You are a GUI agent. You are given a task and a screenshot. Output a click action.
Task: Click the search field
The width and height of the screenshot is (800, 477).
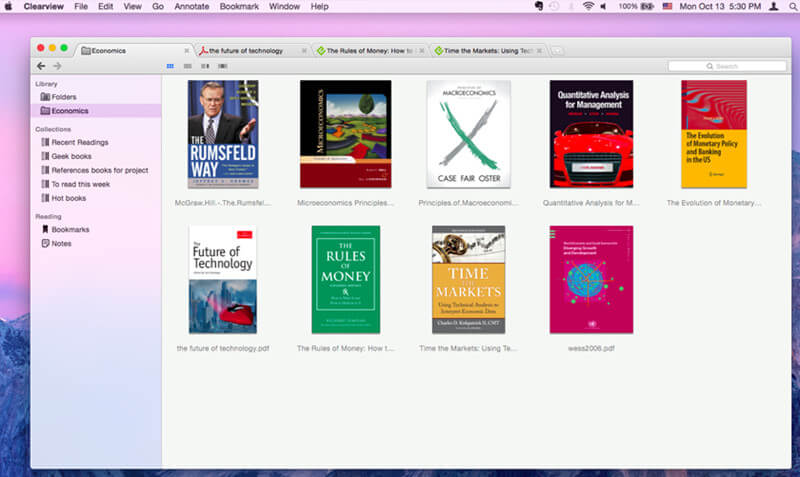[x=727, y=66]
